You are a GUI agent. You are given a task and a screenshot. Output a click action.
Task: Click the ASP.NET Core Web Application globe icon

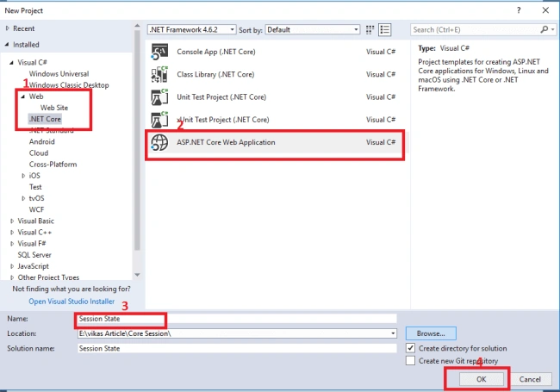coord(159,142)
